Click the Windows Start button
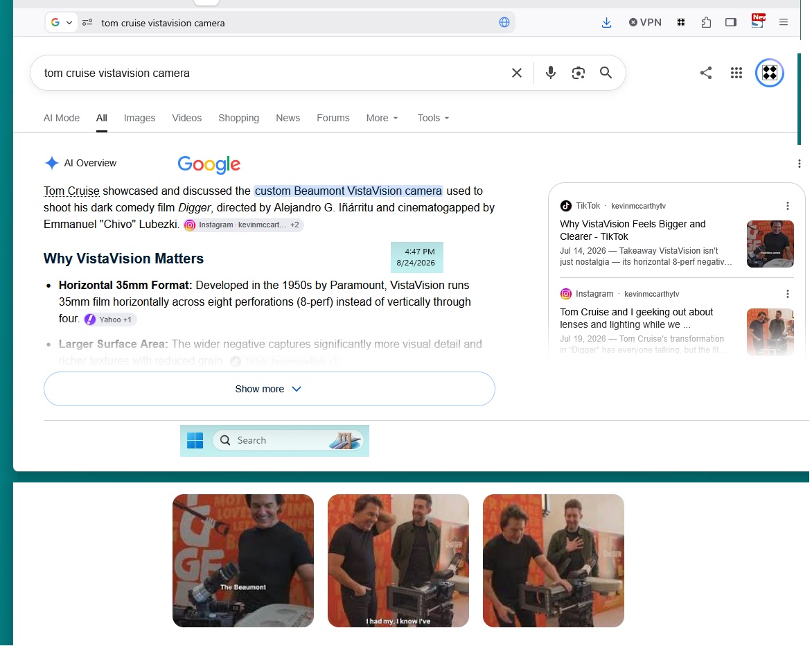Image resolution: width=812 pixels, height=646 pixels. 195,440
